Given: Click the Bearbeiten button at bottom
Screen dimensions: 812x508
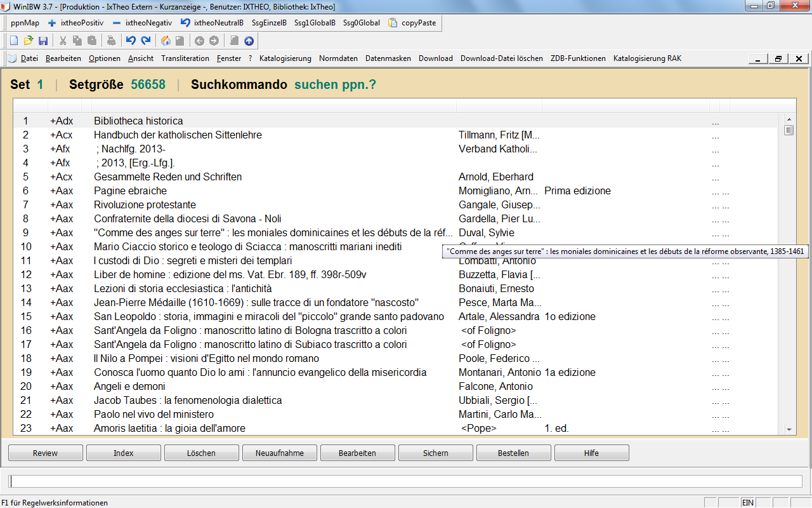Looking at the screenshot, I should pyautogui.click(x=358, y=453).
